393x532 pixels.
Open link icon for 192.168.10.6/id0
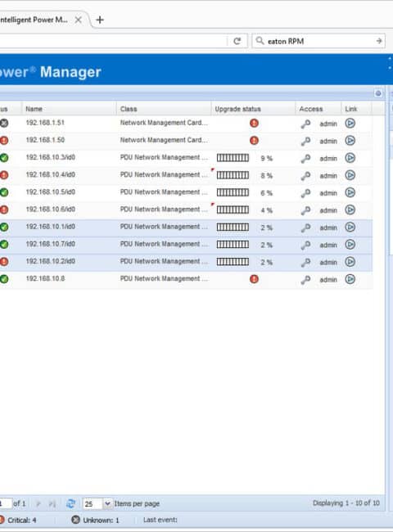[x=350, y=210]
